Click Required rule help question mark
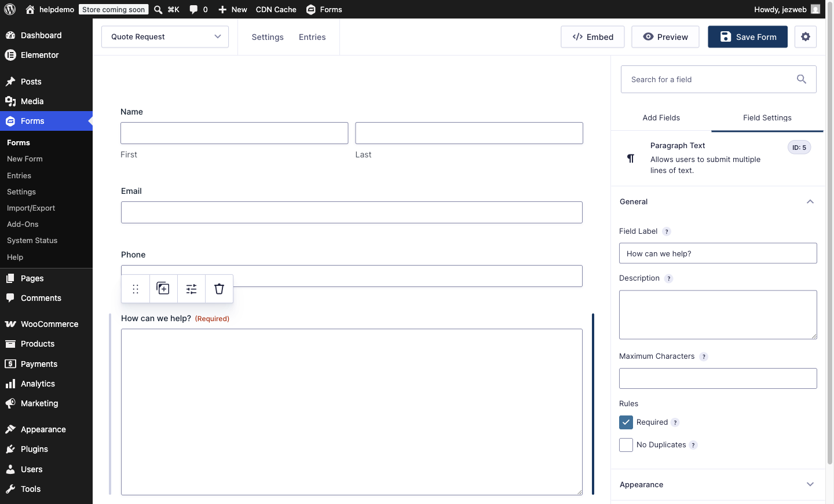Viewport: 834px width, 504px height. 675,422
